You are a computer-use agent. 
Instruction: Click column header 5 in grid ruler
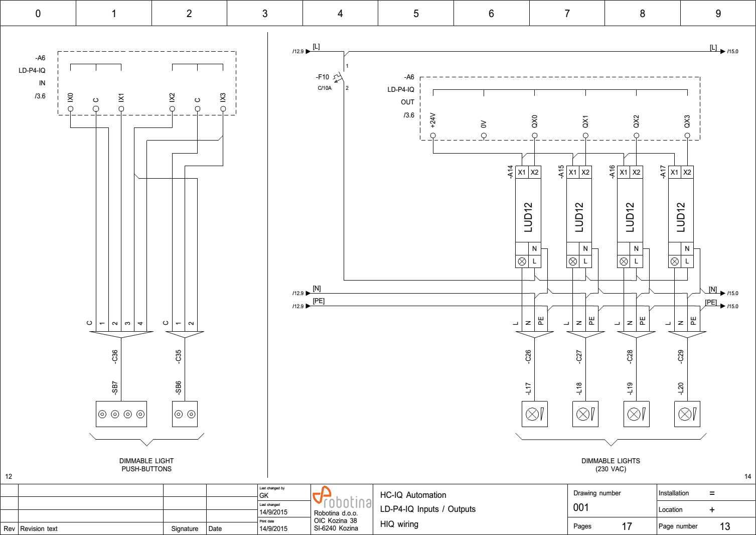(416, 14)
